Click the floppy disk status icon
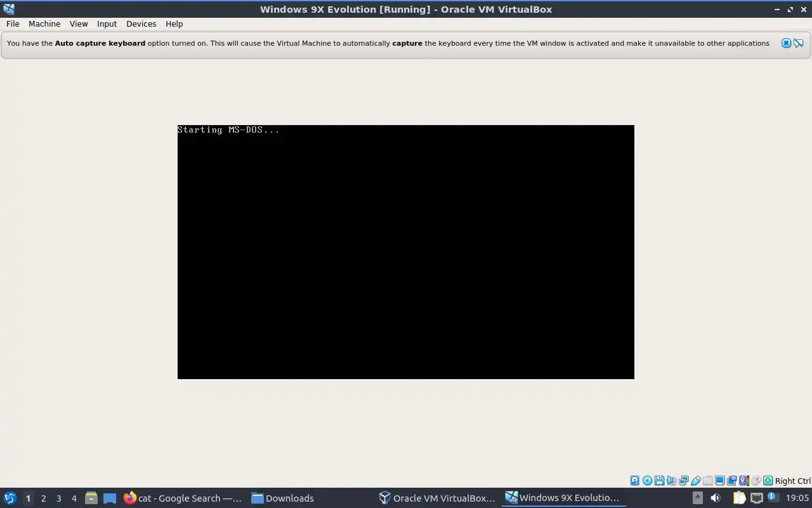 click(659, 481)
